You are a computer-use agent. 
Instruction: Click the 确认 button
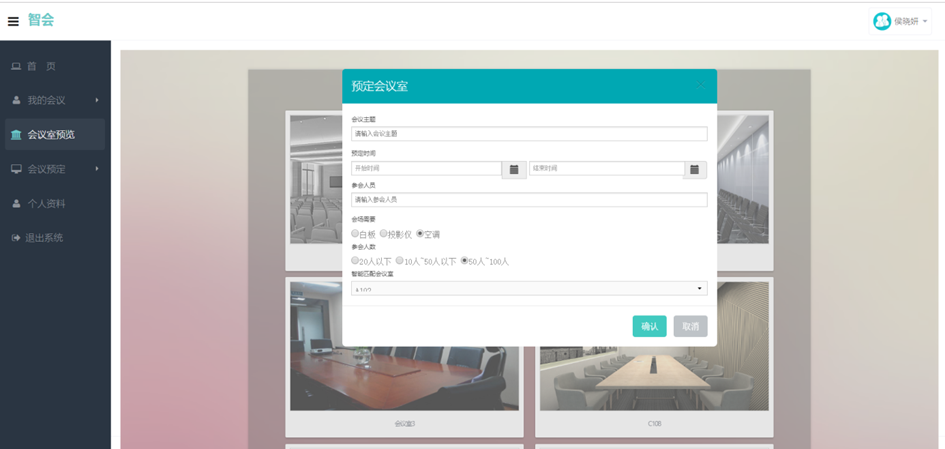pos(649,326)
